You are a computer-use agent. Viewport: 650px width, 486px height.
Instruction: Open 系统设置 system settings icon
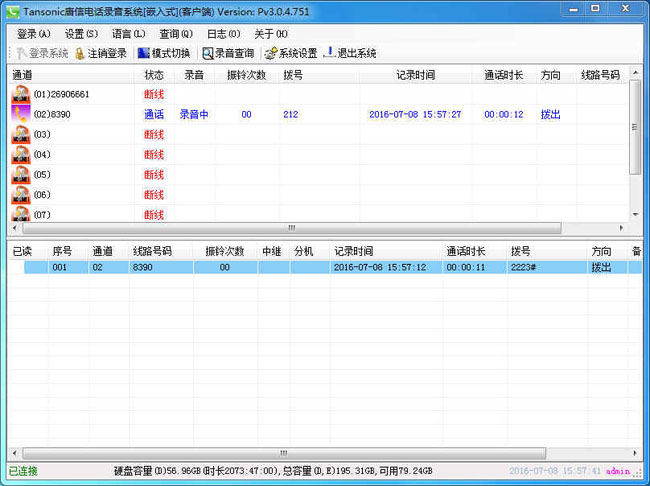[271, 53]
